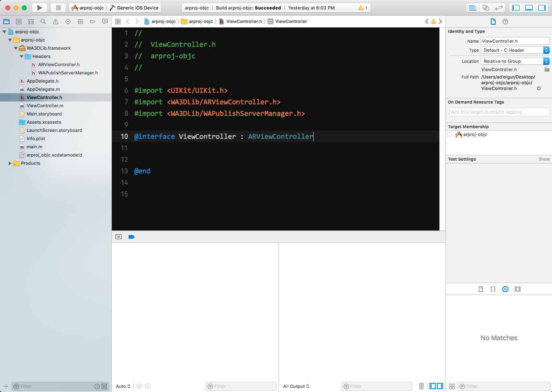Open the Report navigator speech-bubble icon
Screen dimensions: 552x392
coord(105,21)
